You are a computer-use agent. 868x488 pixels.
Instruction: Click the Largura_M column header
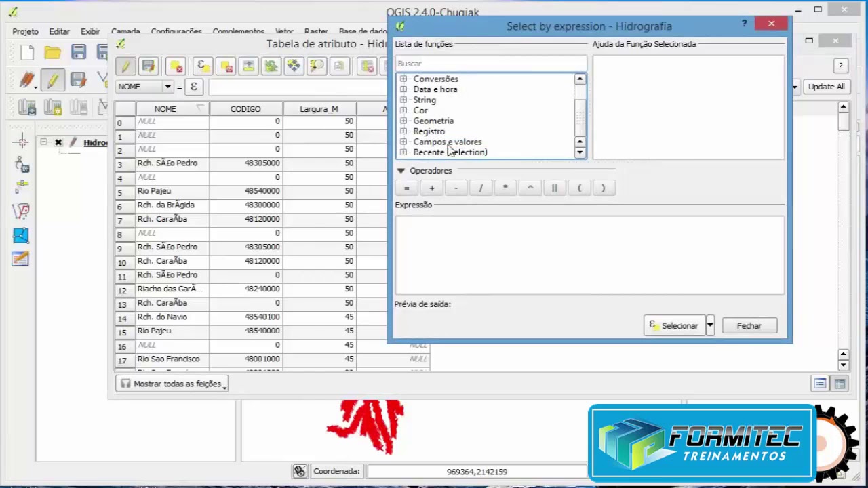[319, 109]
